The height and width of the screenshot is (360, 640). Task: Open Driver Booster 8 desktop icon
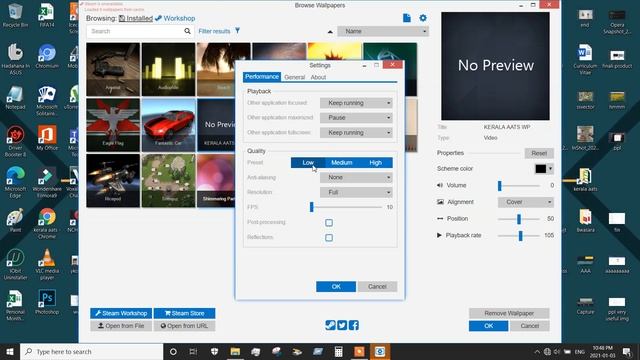[15, 141]
